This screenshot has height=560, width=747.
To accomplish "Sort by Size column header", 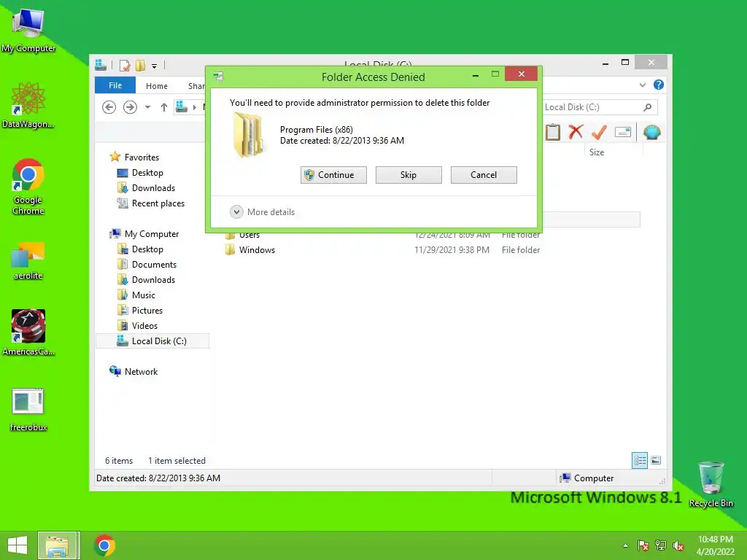I will click(x=597, y=152).
